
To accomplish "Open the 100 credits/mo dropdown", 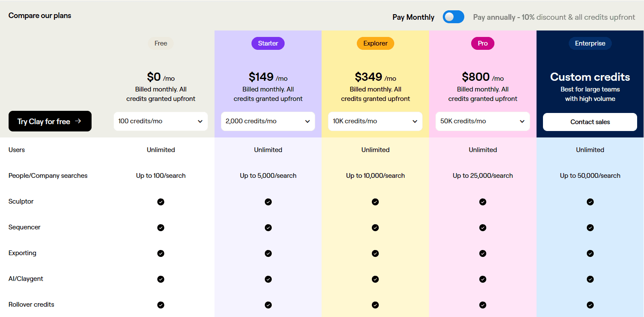I will click(161, 121).
